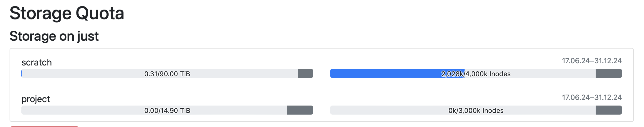The height and width of the screenshot is (127, 644).
Task: Select the scratch storage label
Action: click(x=37, y=62)
